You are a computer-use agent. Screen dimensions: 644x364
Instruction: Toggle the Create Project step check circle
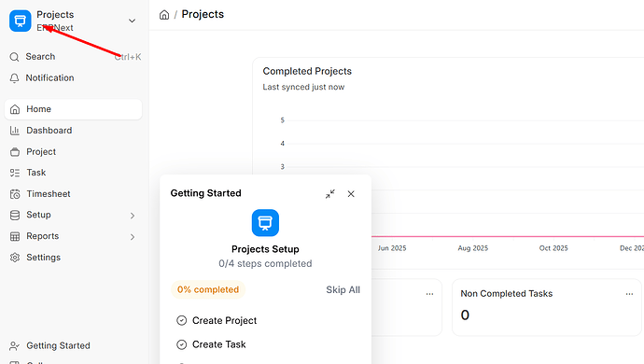(182, 320)
